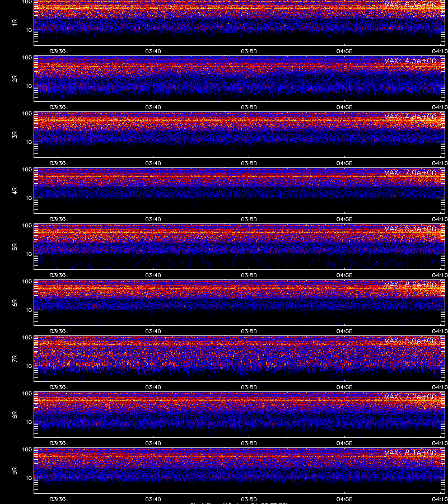The height and width of the screenshot is (504, 448).
Task: Click the '10' y-axis value of panel 6R
Action: 29,310
